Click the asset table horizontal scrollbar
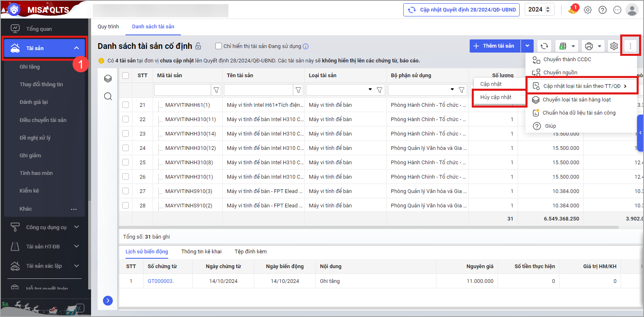Viewport: 644px width, 317px height. click(369, 227)
